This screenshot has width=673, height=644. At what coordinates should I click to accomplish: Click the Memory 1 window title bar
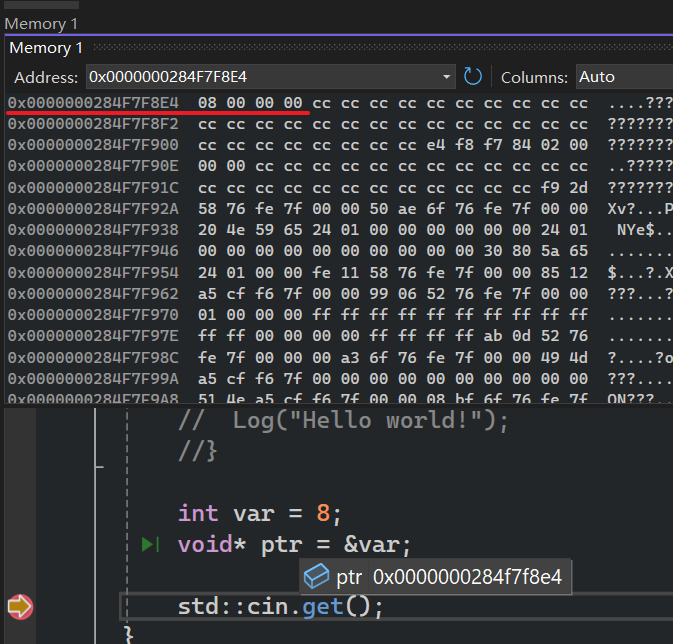point(41,23)
